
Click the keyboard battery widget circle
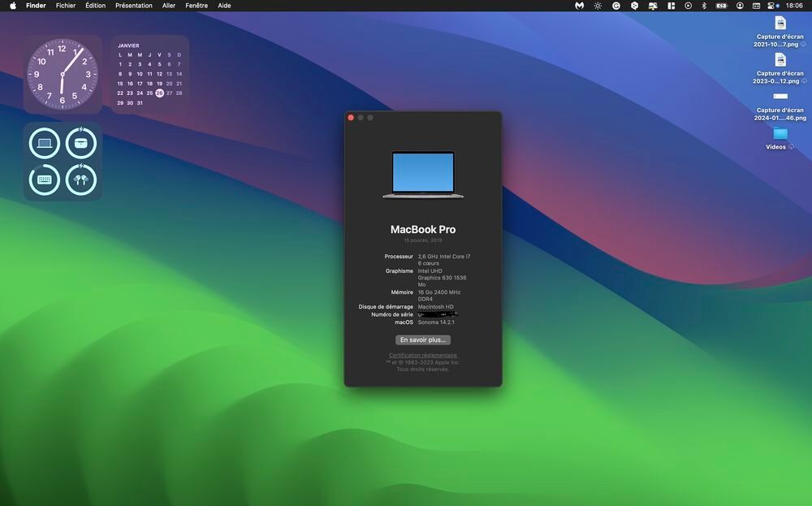(x=45, y=179)
